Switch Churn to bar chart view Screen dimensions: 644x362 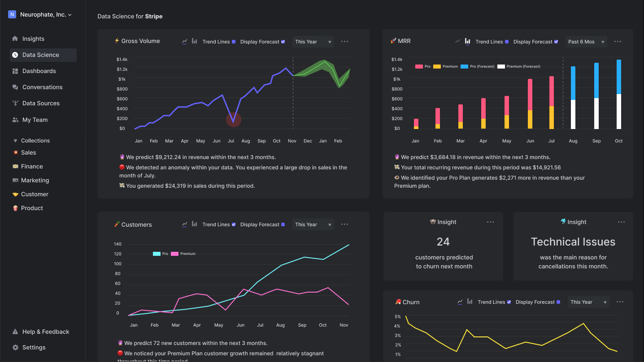pyautogui.click(x=470, y=302)
